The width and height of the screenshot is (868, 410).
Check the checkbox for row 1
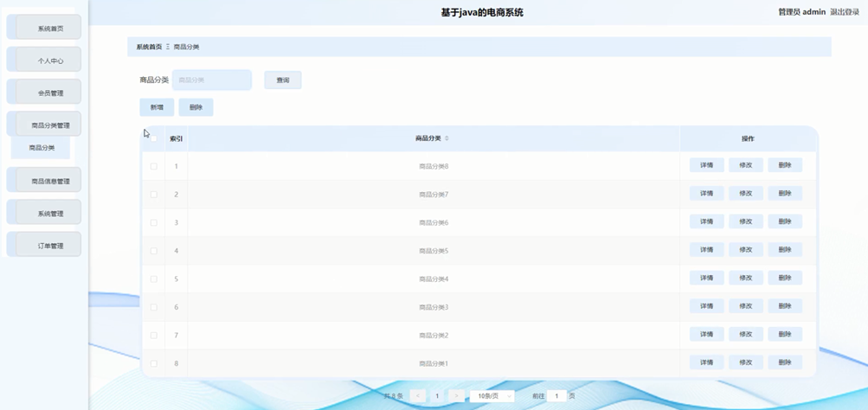(154, 166)
